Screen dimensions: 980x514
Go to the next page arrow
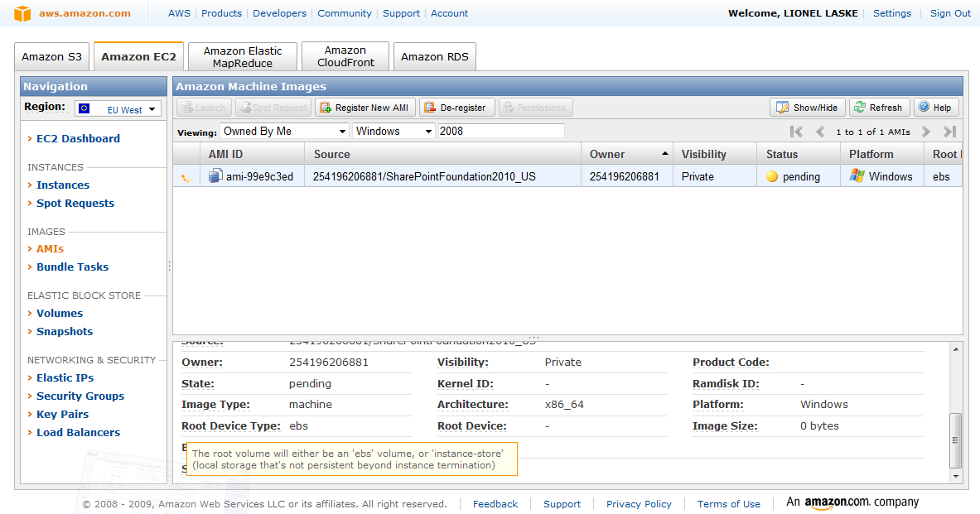[926, 132]
